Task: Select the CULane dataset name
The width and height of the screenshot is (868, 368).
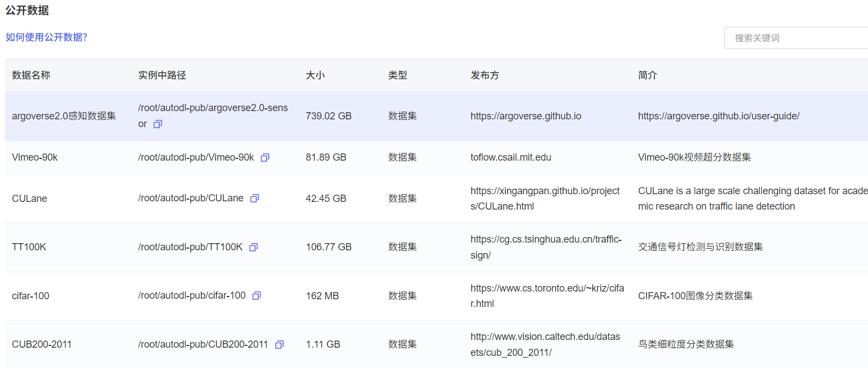Action: [x=30, y=199]
